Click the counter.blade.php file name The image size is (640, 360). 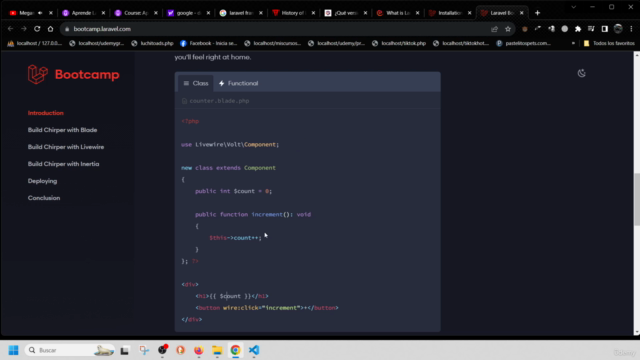219,101
